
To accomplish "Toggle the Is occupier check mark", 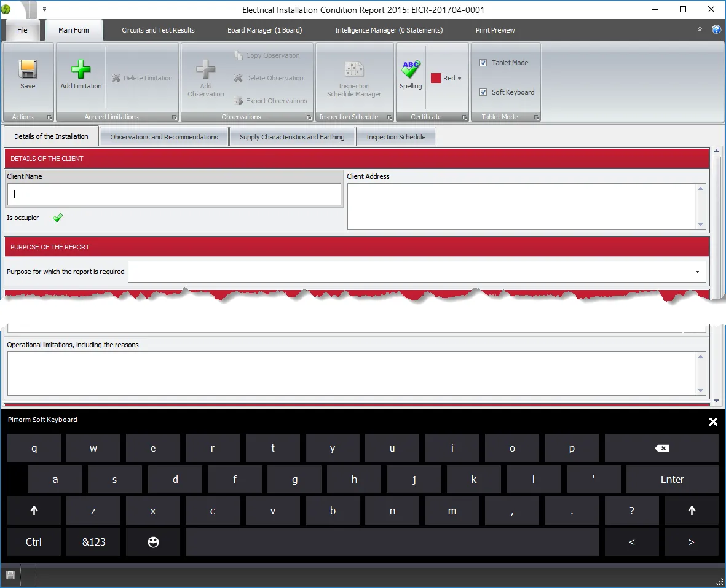I will pyautogui.click(x=57, y=217).
